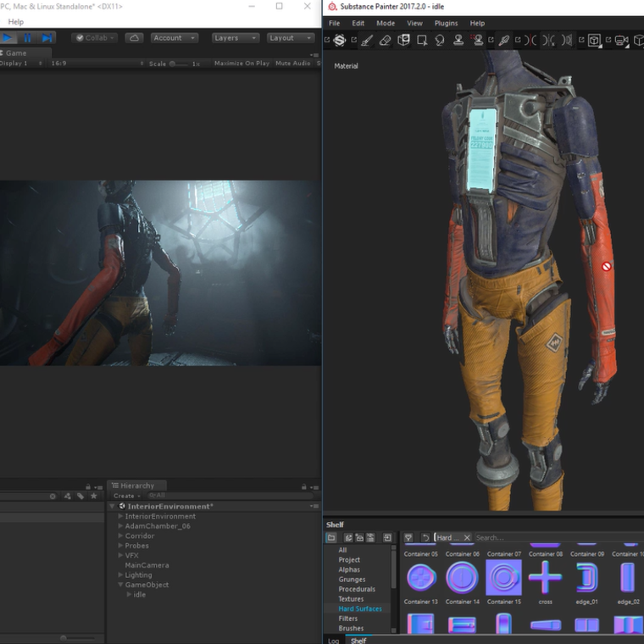
Task: Adjust the Game view Scale slider
Action: point(173,64)
